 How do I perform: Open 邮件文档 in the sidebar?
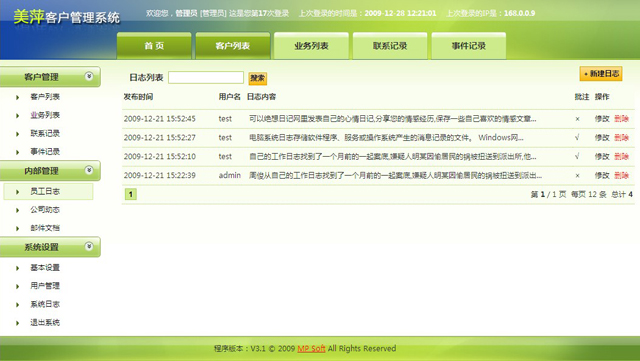pos(45,228)
